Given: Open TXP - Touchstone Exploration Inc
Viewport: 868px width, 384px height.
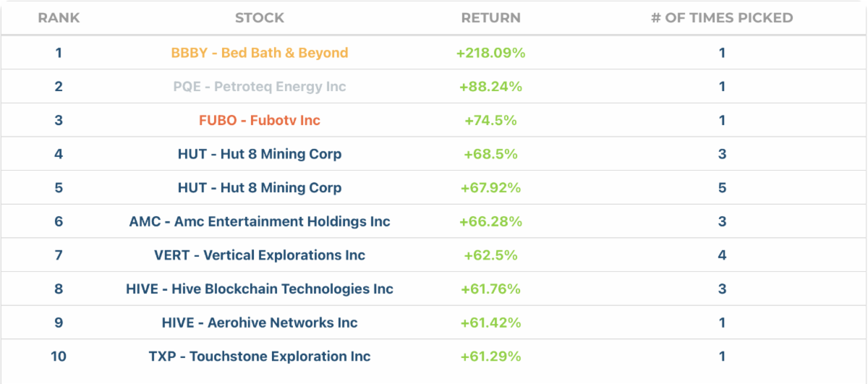Looking at the screenshot, I should [x=260, y=357].
